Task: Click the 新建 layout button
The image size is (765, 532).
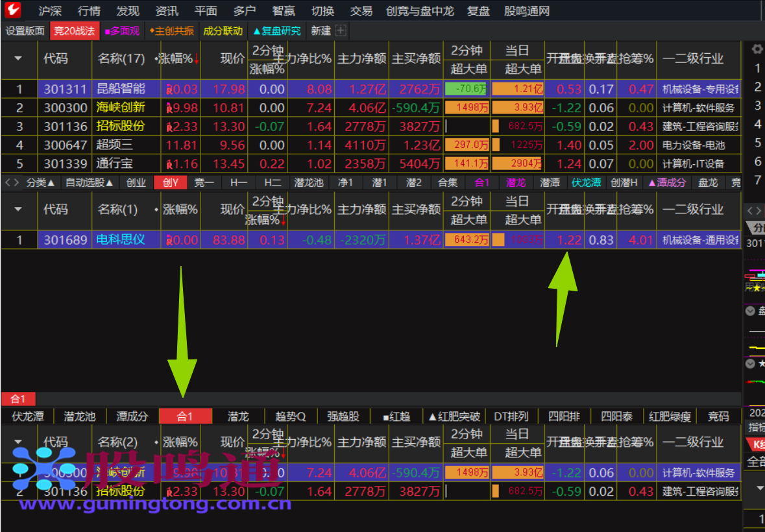Action: [x=321, y=30]
